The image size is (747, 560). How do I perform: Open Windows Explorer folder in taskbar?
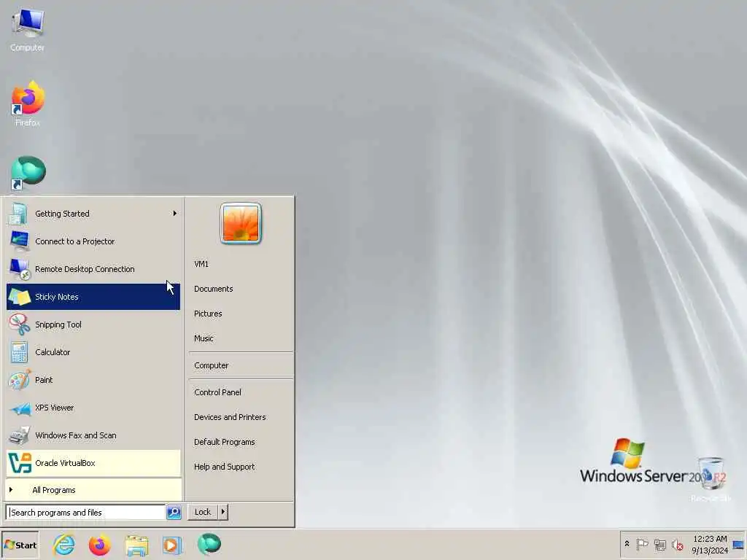(136, 545)
